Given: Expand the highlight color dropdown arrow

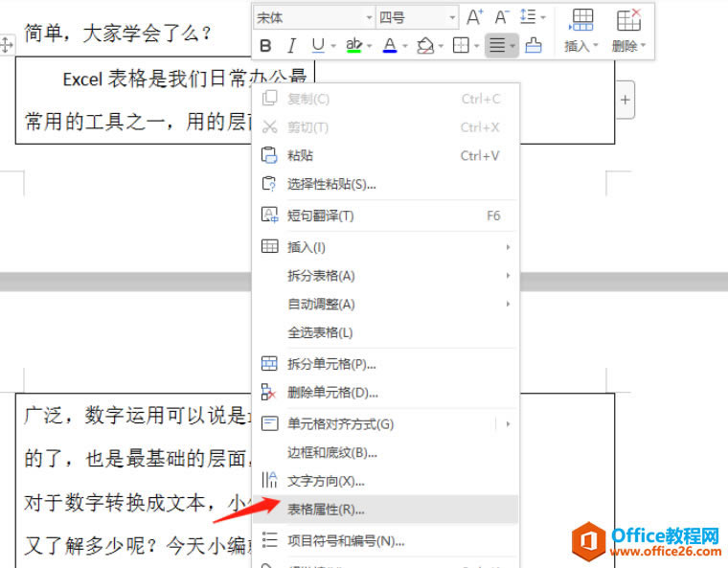Looking at the screenshot, I should pos(370,46).
